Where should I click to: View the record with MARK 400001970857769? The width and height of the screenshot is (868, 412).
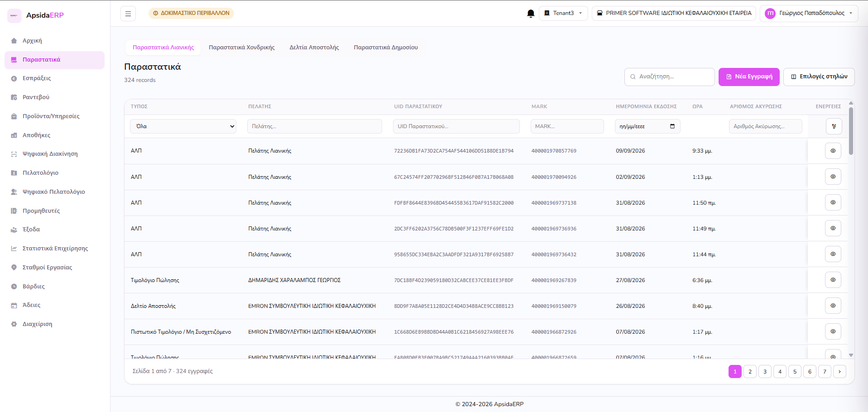click(833, 151)
